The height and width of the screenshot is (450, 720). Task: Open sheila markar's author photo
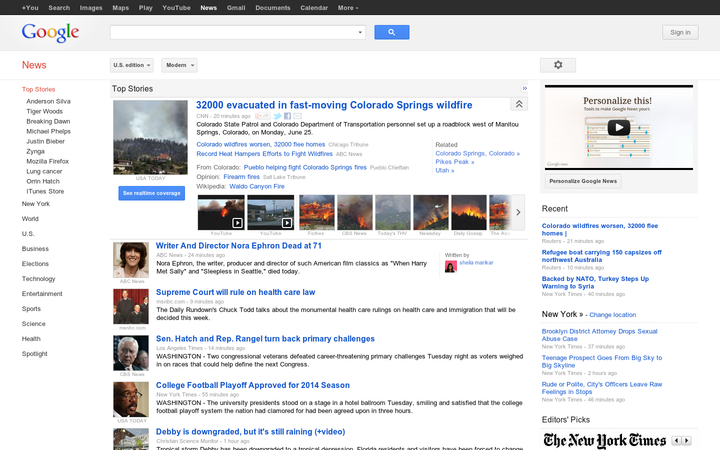pos(450,266)
